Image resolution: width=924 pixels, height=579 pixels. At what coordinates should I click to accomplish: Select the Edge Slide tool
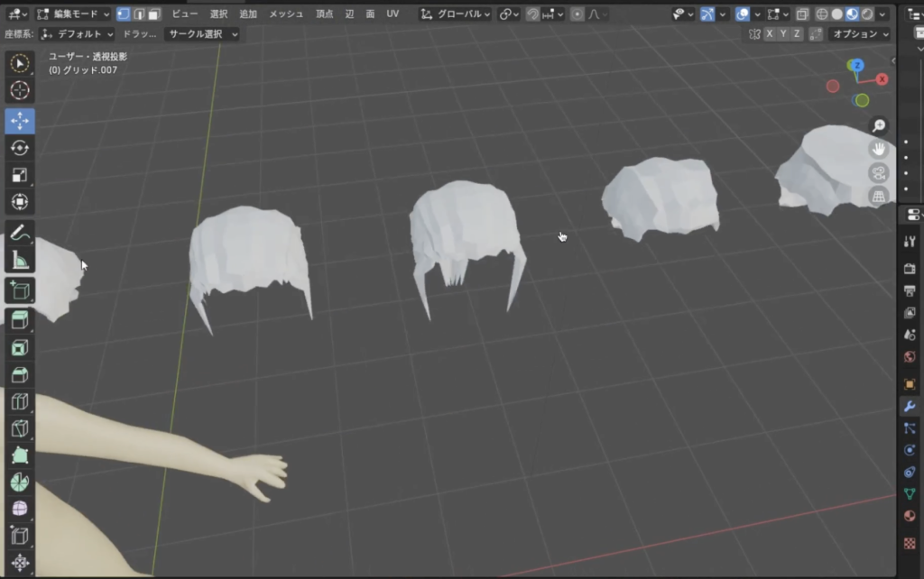tap(20, 536)
